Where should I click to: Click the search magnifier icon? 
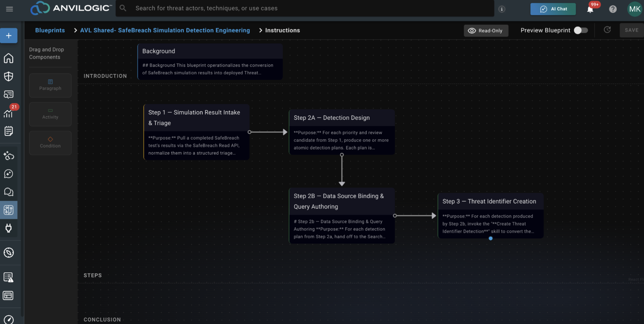click(x=123, y=8)
